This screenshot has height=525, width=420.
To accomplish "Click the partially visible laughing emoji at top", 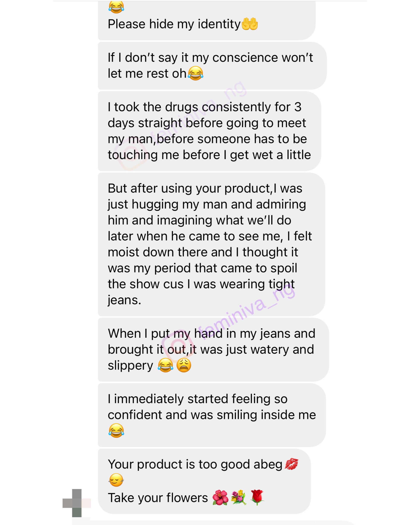I will [x=116, y=7].
